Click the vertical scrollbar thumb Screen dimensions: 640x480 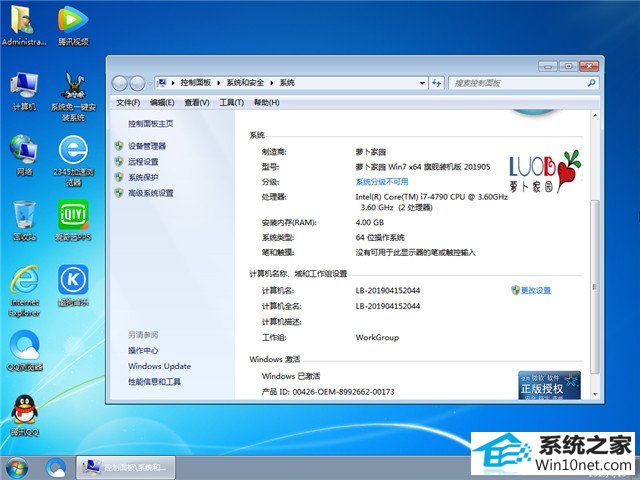(x=595, y=287)
